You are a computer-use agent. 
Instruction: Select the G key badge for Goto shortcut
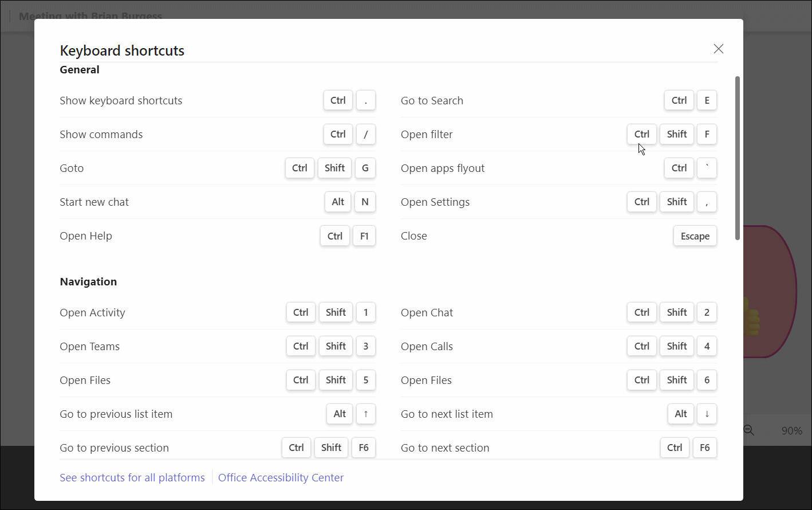[365, 168]
